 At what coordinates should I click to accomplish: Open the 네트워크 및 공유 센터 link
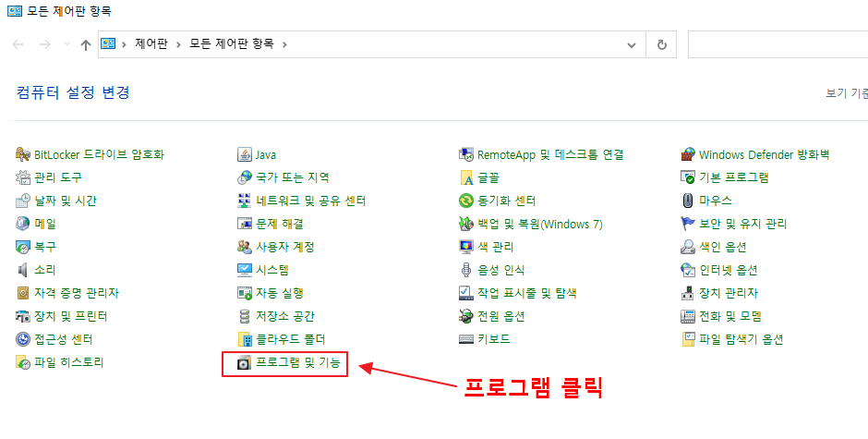(310, 201)
